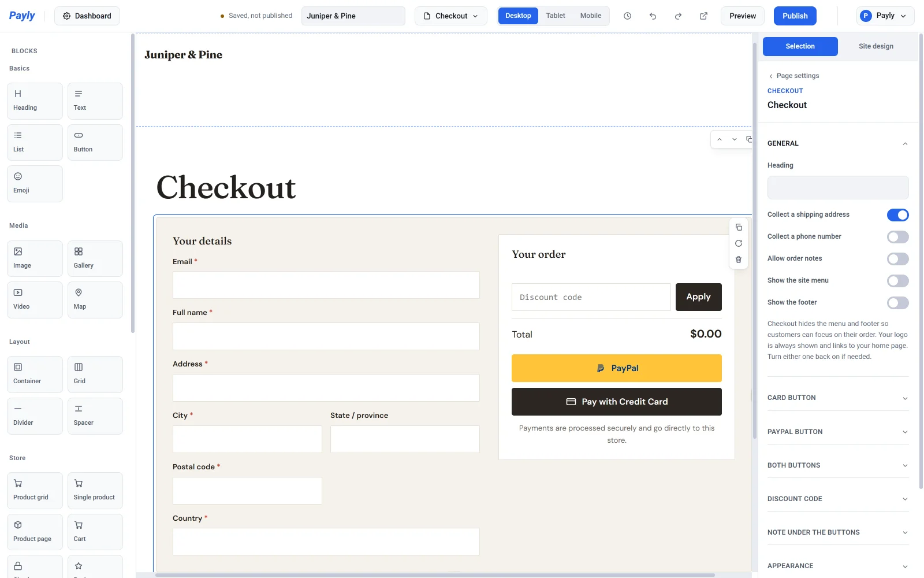Viewport: 924px width, 578px height.
Task: Add a Container block
Action: tap(35, 375)
